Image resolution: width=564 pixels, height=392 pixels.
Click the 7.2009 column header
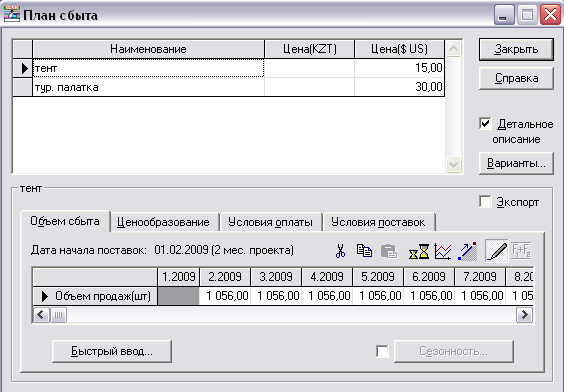tap(480, 277)
